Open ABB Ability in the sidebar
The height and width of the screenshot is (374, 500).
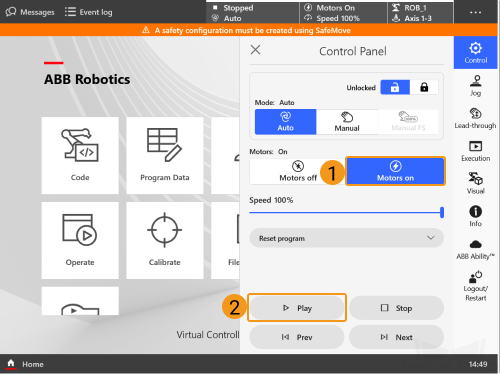475,249
